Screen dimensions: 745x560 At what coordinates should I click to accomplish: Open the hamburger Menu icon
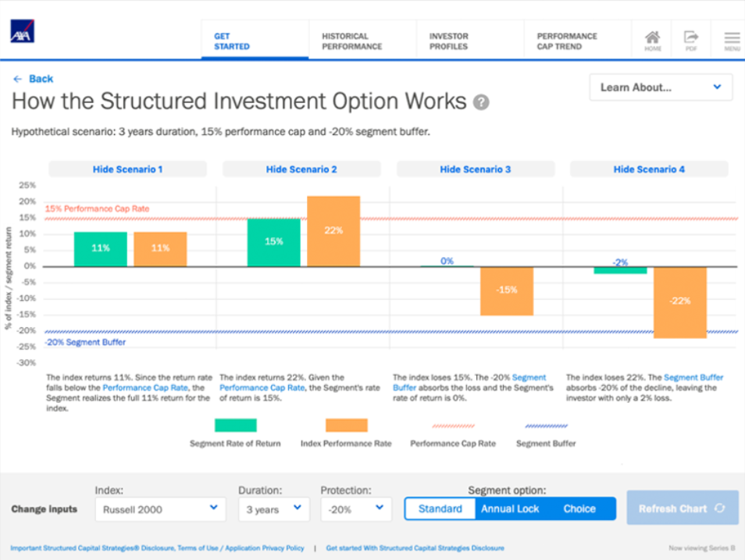point(732,40)
